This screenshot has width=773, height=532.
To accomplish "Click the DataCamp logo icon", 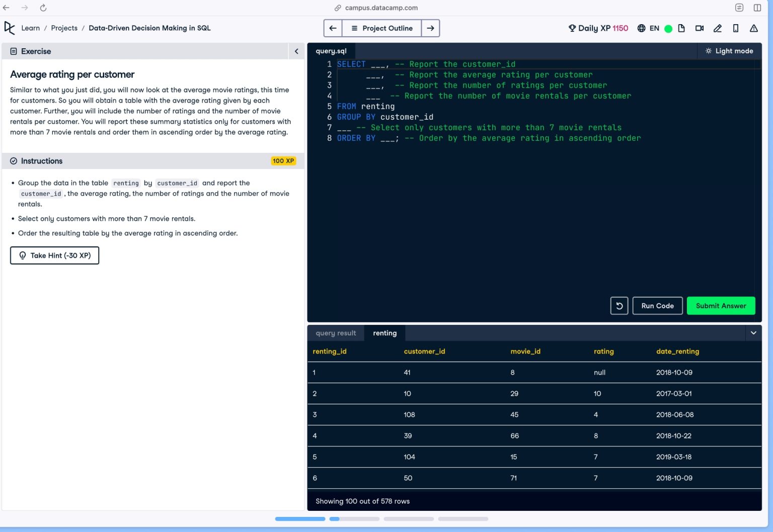I will pos(10,28).
